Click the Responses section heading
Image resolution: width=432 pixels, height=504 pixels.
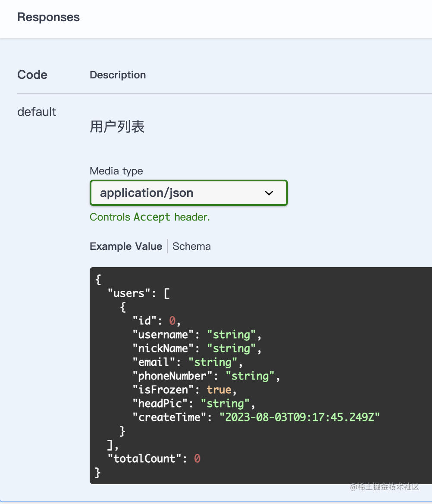pos(48,17)
